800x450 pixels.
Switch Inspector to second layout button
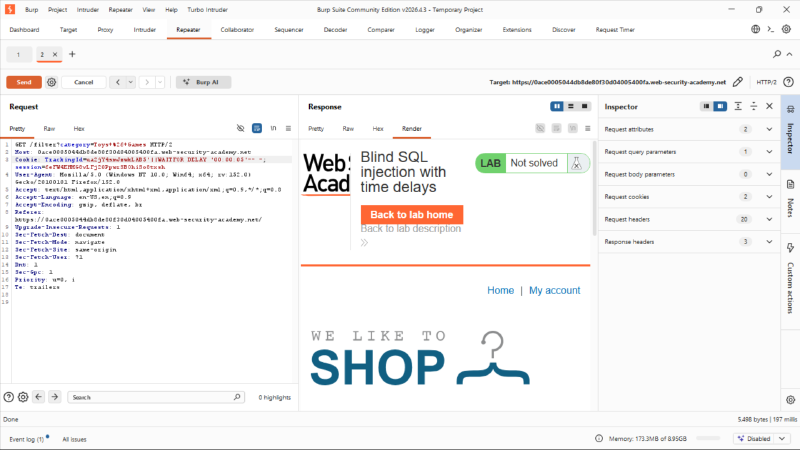pyautogui.click(x=720, y=106)
